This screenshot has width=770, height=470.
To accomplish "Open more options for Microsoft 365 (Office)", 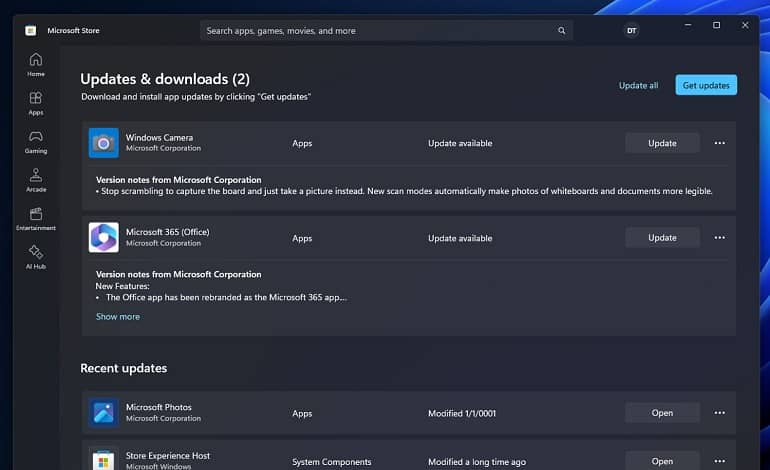I will click(719, 238).
